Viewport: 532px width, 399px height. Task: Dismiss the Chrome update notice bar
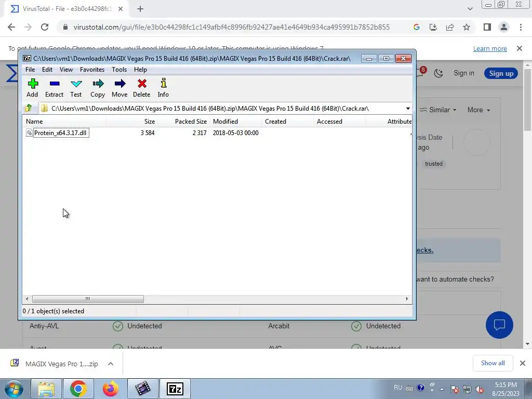tap(520, 48)
